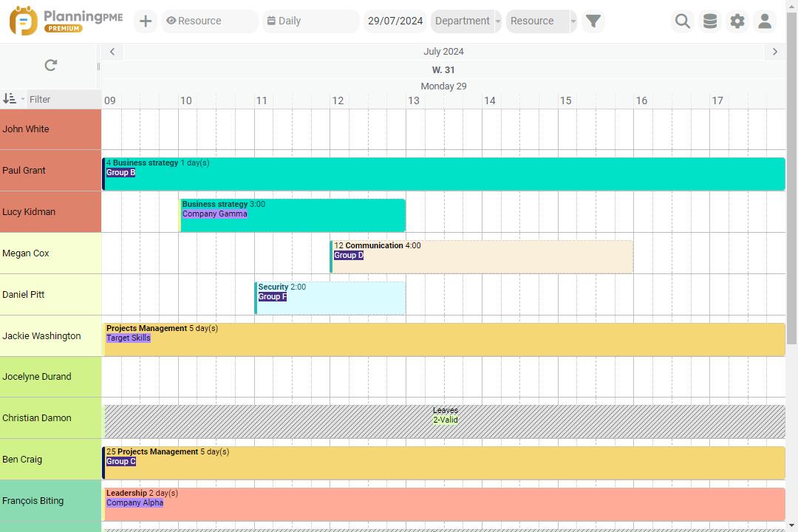This screenshot has width=798, height=532.
Task: Click the Company Alpha client label
Action: tap(135, 502)
